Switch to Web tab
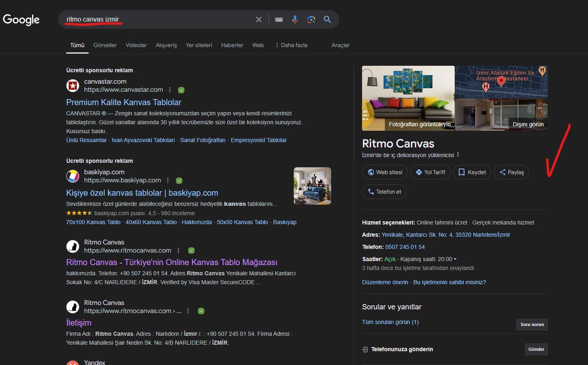Viewport: 588px width, 365px height. point(258,45)
